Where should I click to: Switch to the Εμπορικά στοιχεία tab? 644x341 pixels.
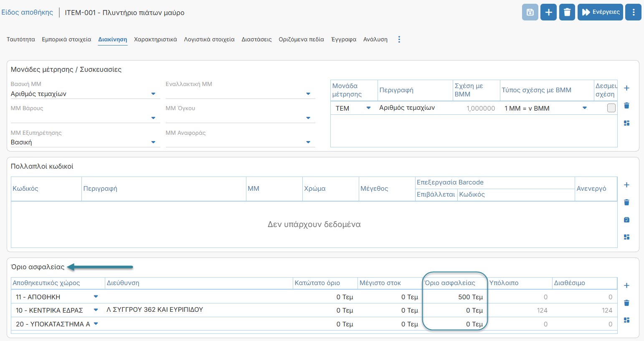(x=66, y=39)
